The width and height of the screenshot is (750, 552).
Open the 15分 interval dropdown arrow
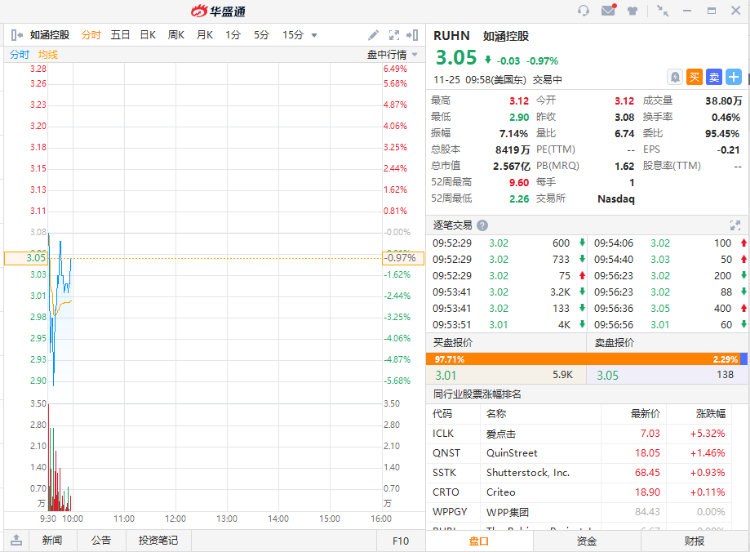(x=314, y=35)
